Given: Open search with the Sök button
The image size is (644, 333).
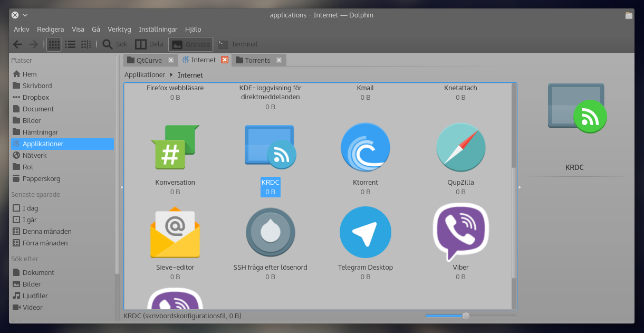Looking at the screenshot, I should point(114,44).
